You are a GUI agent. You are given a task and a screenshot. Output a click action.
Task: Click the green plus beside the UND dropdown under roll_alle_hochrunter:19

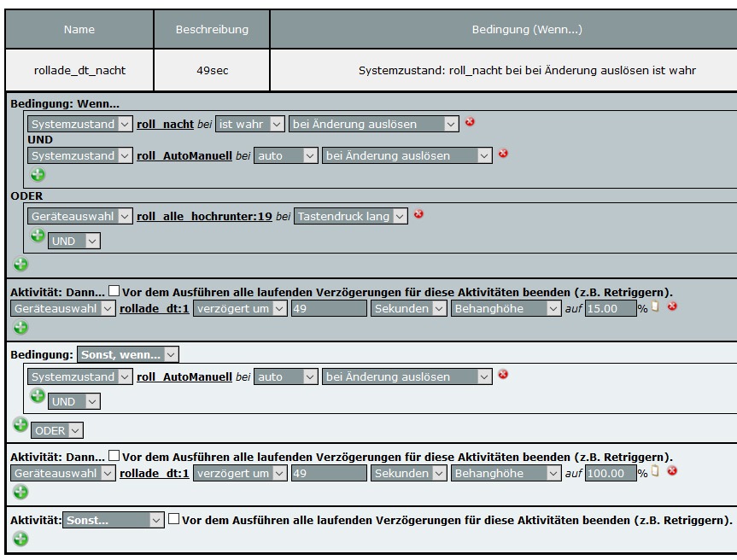(38, 235)
